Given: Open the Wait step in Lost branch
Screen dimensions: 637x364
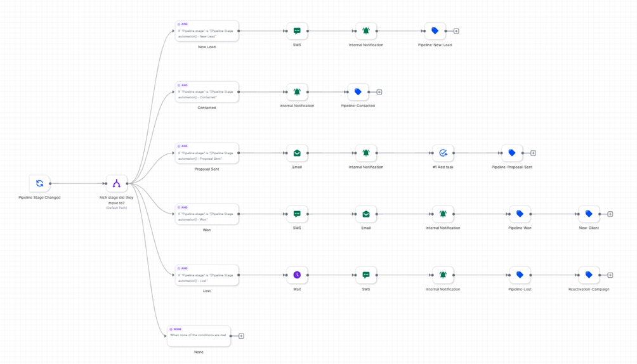Looking at the screenshot, I should pos(297,275).
